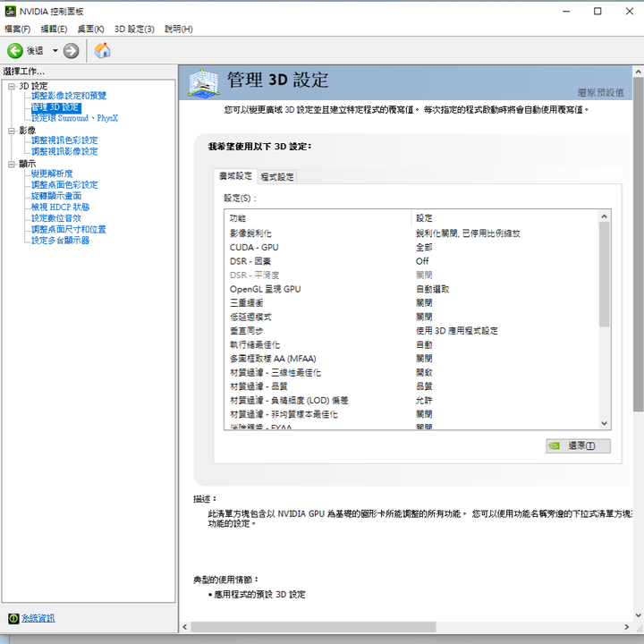Open 旋轉顯示畫面 in the tree
Viewport: 644px width, 644px height.
[56, 196]
